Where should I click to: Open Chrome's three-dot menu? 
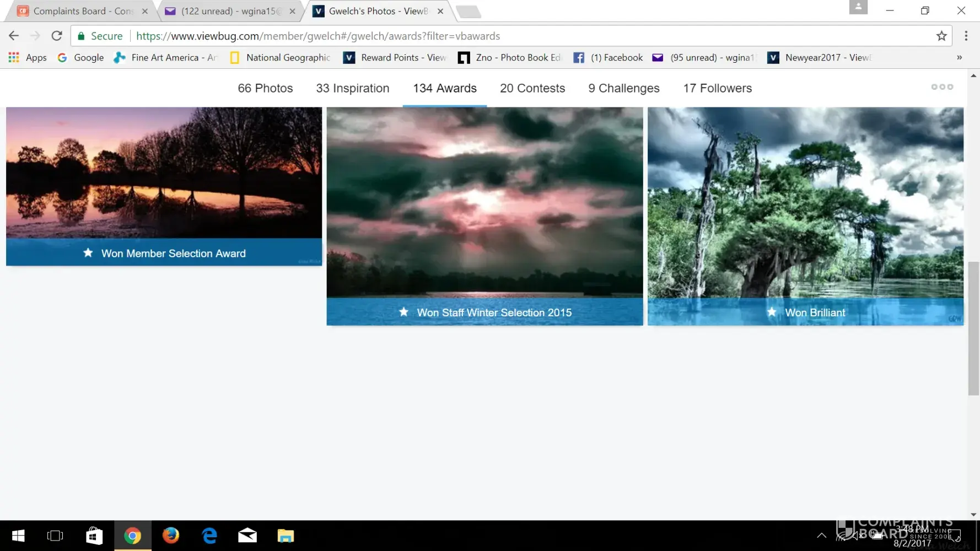(x=966, y=36)
